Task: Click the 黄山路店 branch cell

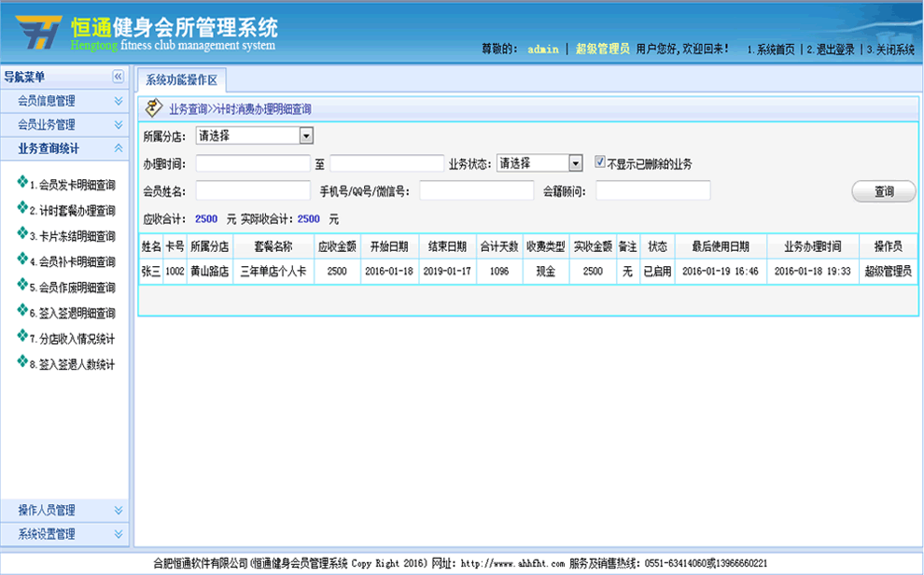Action: 210,272
